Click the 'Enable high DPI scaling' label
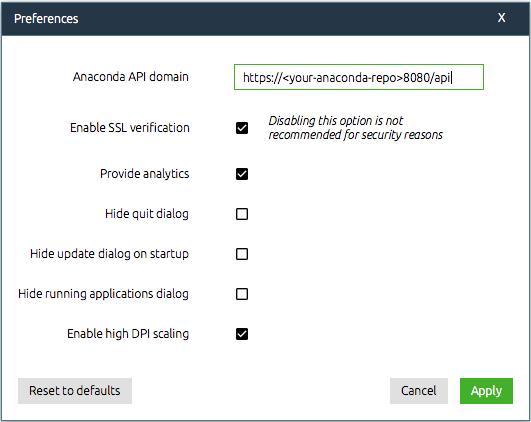Screen dimensions: 531x422 [128, 334]
